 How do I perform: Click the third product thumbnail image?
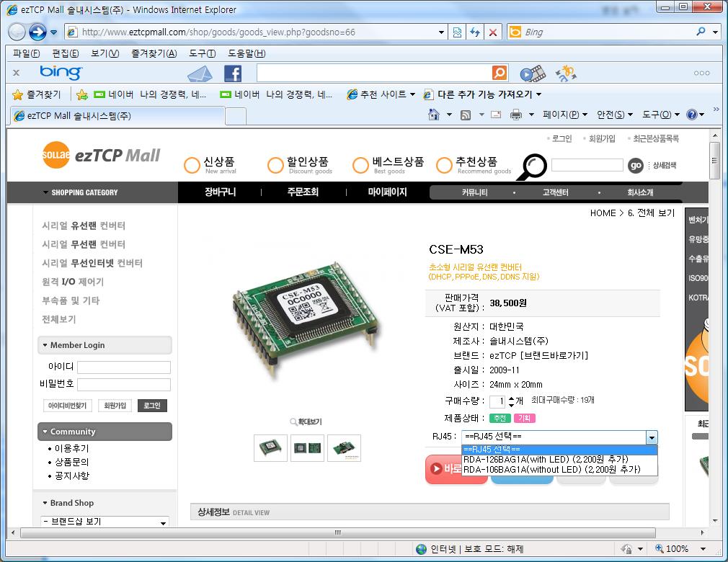tap(344, 448)
